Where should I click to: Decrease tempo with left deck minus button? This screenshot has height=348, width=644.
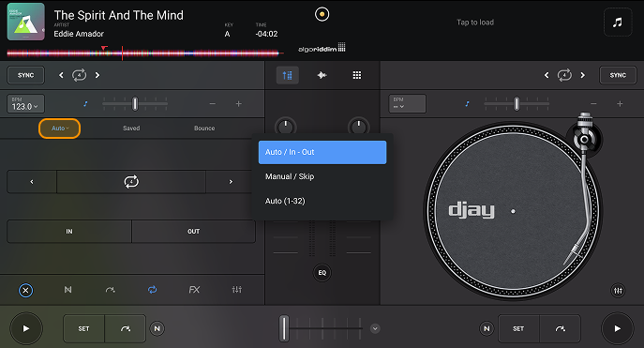[x=213, y=104]
